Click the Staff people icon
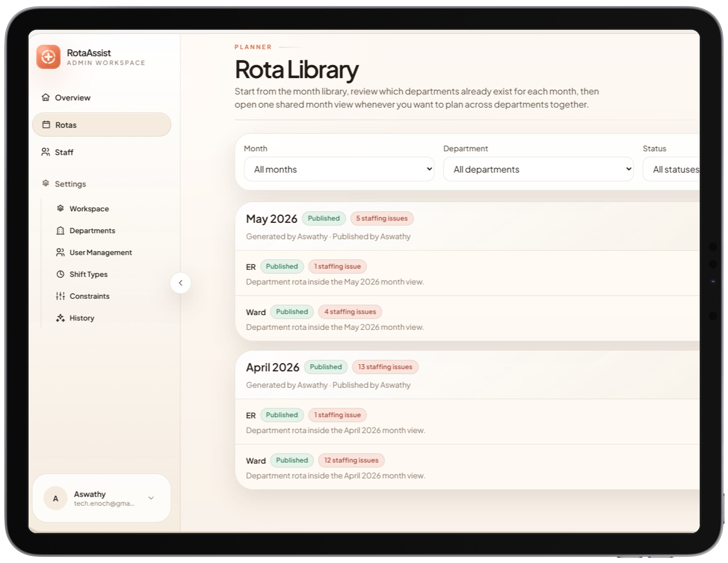Image resolution: width=728 pixels, height=563 pixels. coord(46,152)
